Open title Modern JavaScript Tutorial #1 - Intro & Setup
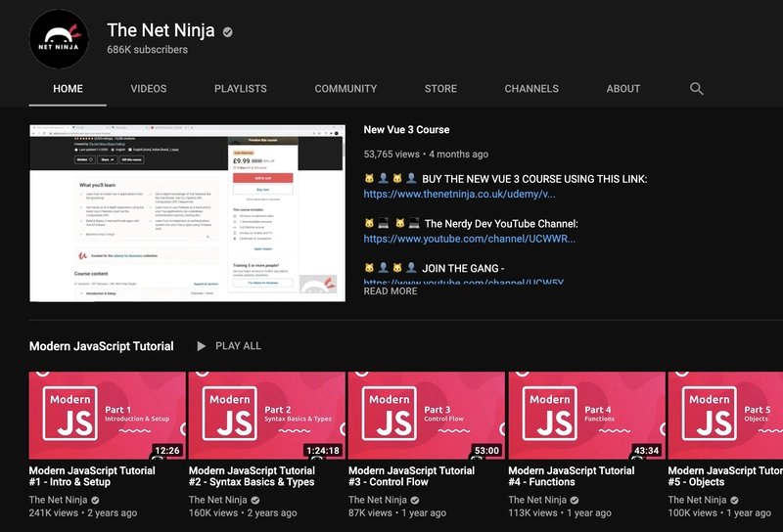Viewport: 783px width, 532px height. click(92, 476)
